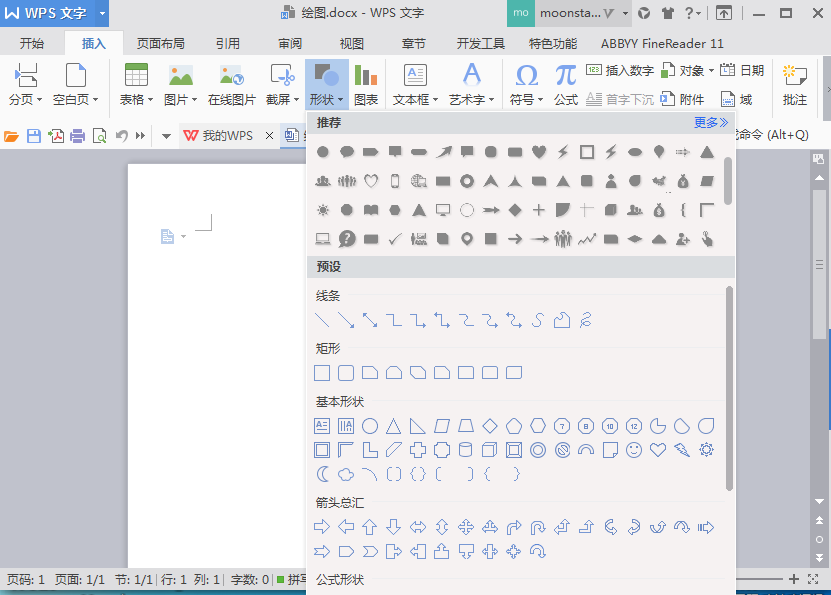Choose the four-way arrow shape
The width and height of the screenshot is (831, 595).
coord(466,527)
